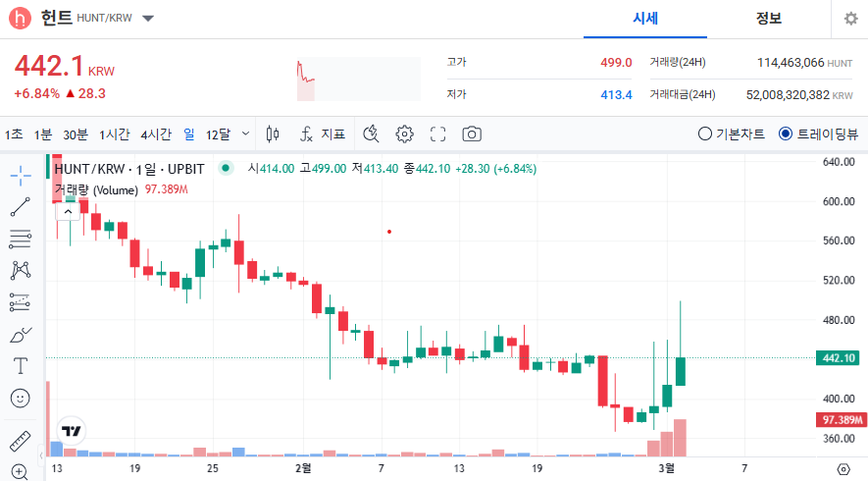868x481 pixels.
Task: Select the 일 daily interval
Action: [189, 134]
